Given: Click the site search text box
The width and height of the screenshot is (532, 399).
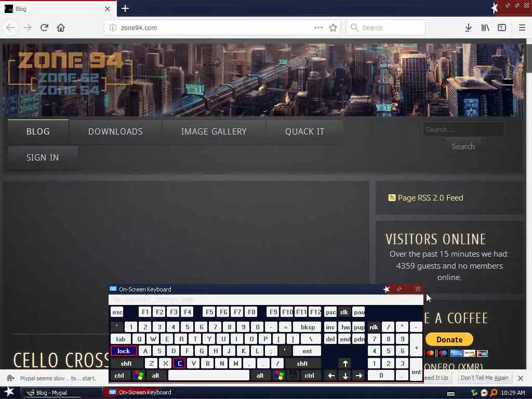Looking at the screenshot, I should (463, 129).
